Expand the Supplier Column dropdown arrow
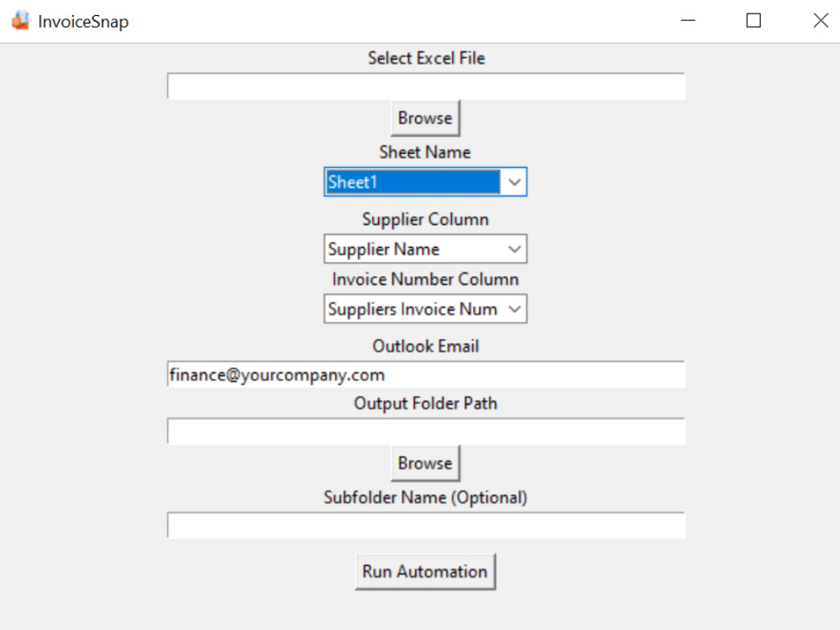840x630 pixels. point(514,249)
